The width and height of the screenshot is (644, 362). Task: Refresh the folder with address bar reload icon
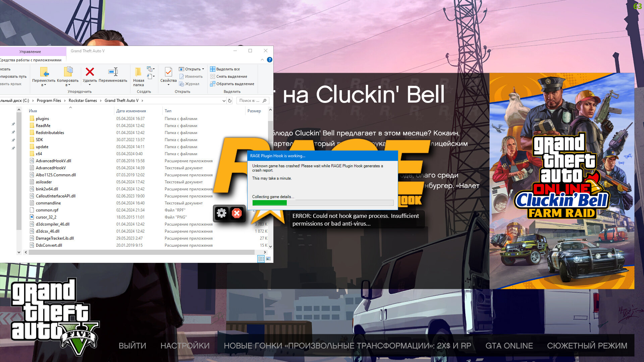pos(230,101)
